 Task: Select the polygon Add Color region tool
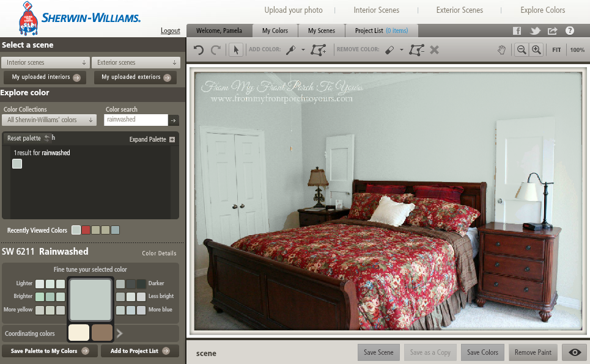pos(318,50)
